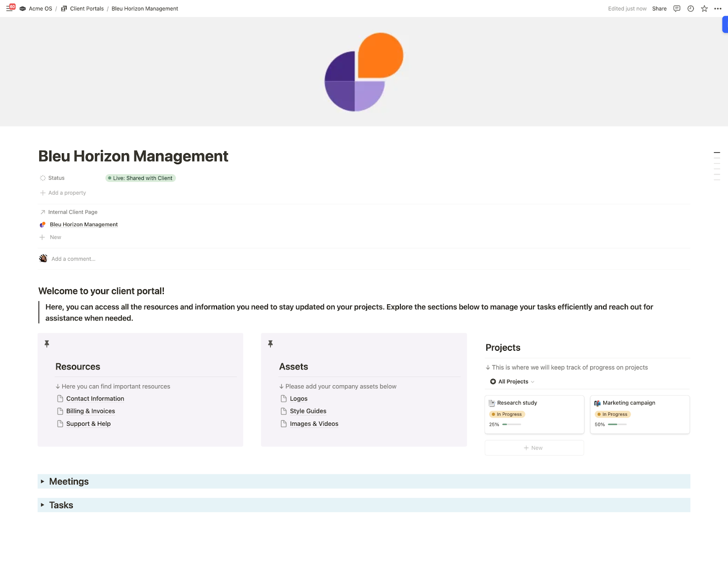Click Welcome to your client portal heading
Viewport: 728px width, 564px height.
pyautogui.click(x=101, y=291)
